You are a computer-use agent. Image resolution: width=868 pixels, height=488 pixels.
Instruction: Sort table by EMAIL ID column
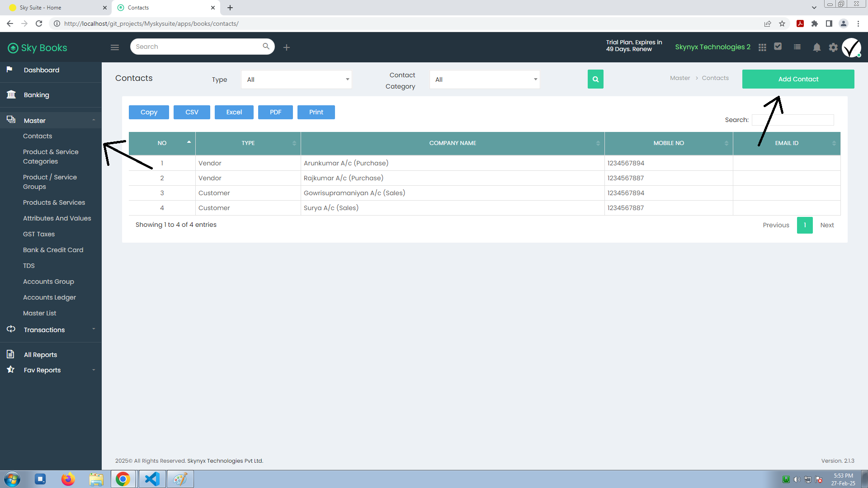click(x=787, y=143)
